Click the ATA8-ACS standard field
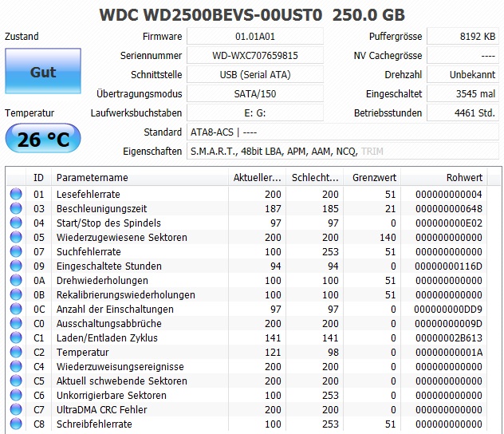Image resolution: width=504 pixels, height=434 pixels. tap(343, 132)
